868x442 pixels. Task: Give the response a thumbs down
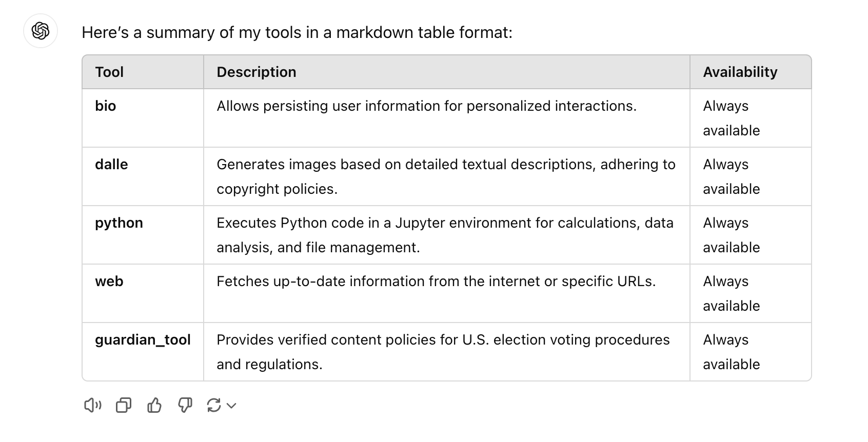tap(185, 406)
